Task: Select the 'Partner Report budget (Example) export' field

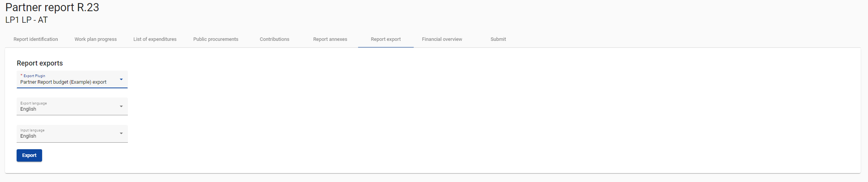Action: (x=63, y=82)
